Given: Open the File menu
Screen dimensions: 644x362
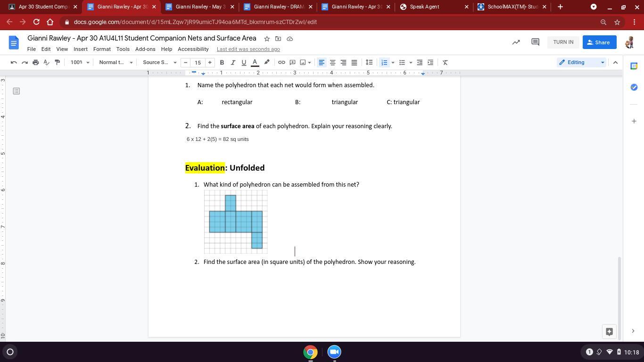Looking at the screenshot, I should [32, 49].
